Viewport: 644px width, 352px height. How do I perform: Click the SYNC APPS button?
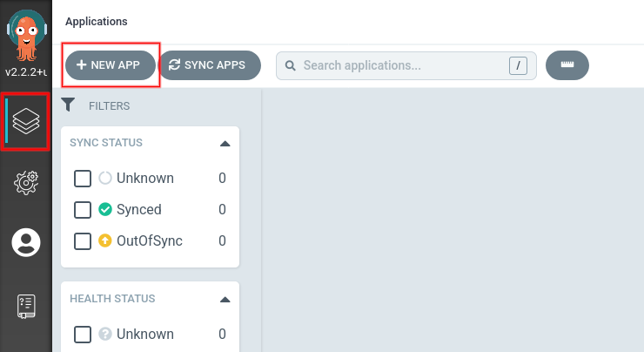pos(210,65)
